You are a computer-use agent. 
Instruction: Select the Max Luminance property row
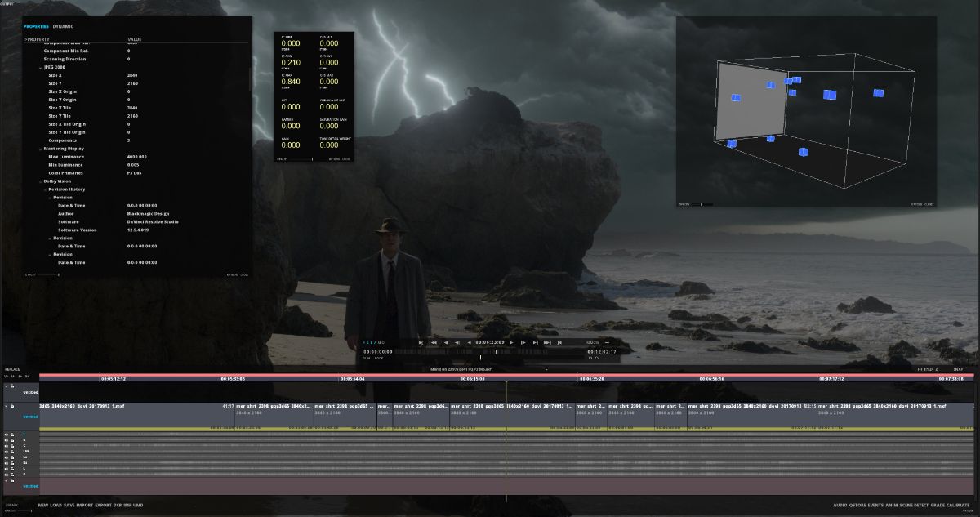137,157
